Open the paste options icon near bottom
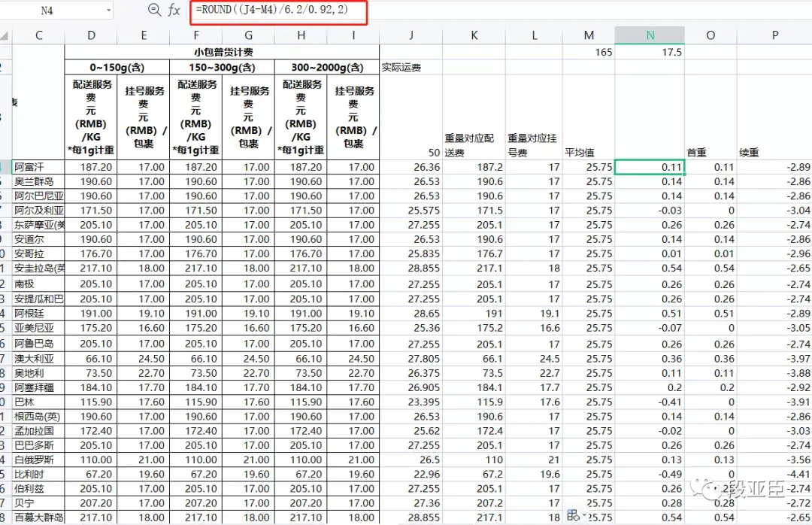 coord(574,514)
